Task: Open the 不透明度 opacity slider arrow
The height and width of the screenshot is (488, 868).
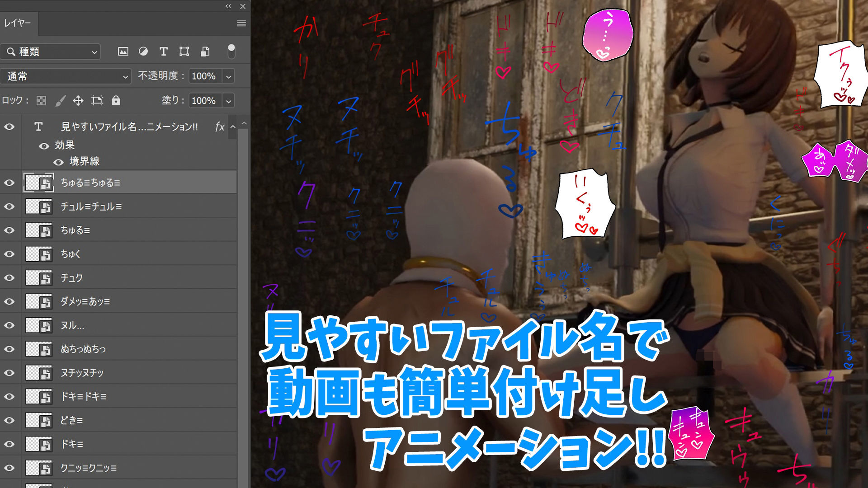Action: tap(228, 76)
